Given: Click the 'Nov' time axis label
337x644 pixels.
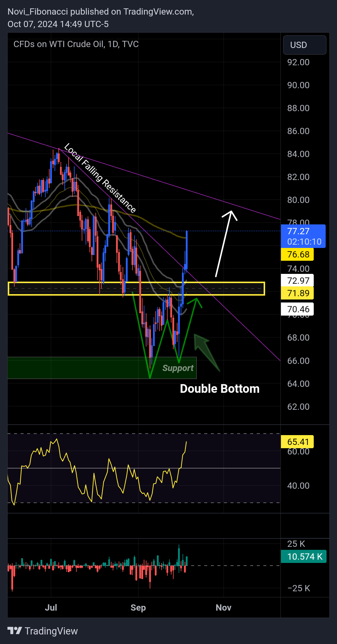Looking at the screenshot, I should tap(223, 607).
